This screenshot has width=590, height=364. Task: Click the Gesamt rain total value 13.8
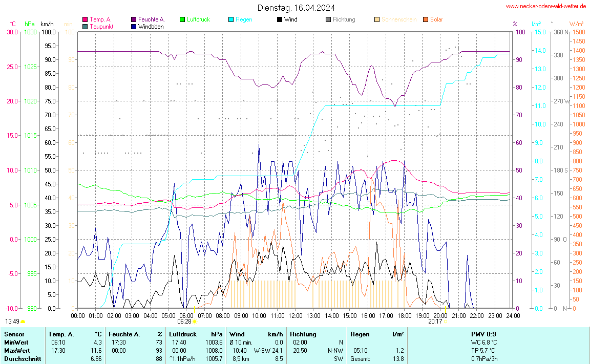[x=397, y=358]
